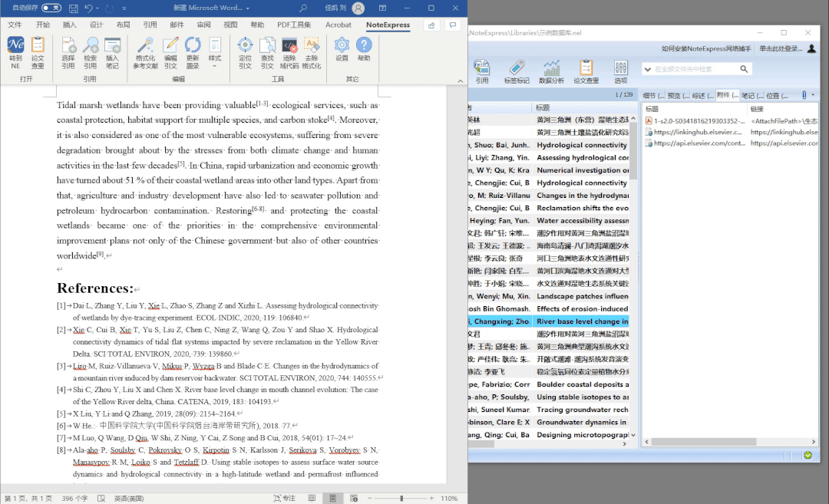Click the Undo arrow icon
Viewport: 829px width, 504px height.
pyautogui.click(x=88, y=8)
